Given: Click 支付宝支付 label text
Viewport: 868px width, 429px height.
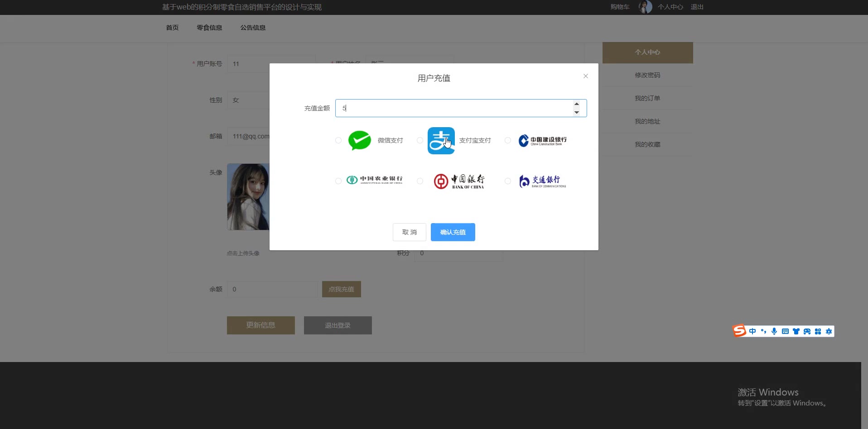Looking at the screenshot, I should coord(475,140).
